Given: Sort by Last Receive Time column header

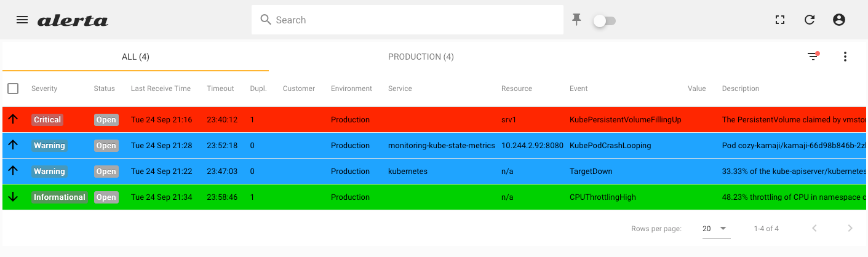Looking at the screenshot, I should (161, 89).
